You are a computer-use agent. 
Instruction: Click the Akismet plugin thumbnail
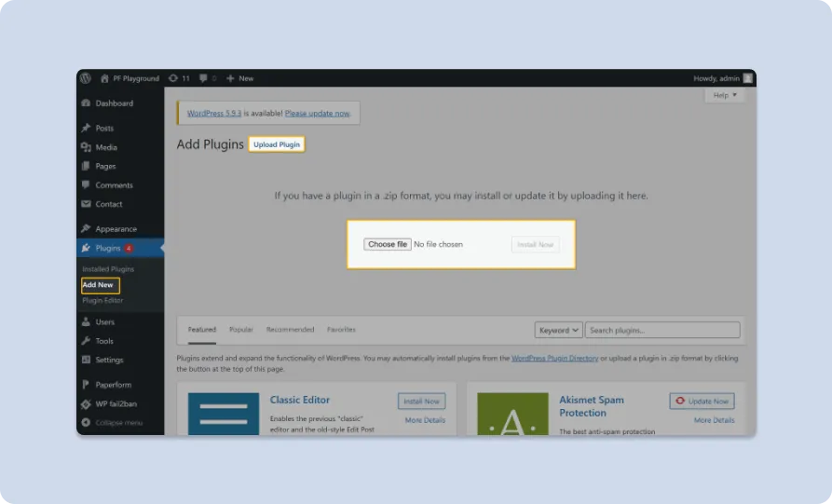pyautogui.click(x=512, y=414)
